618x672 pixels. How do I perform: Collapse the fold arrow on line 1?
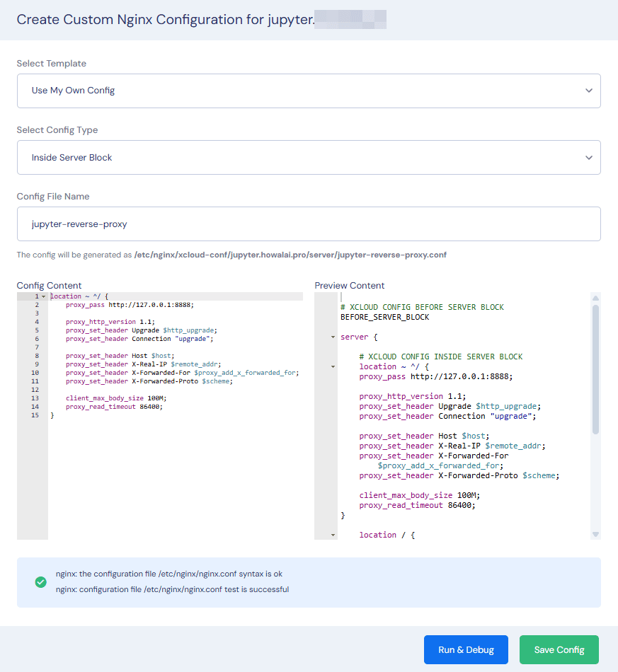[43, 296]
